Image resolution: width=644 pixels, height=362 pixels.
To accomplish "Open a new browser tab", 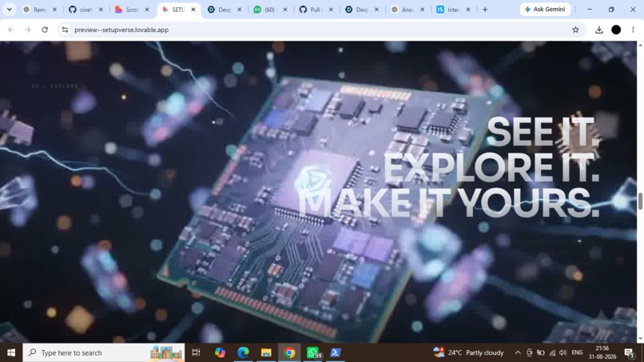I will pyautogui.click(x=485, y=10).
